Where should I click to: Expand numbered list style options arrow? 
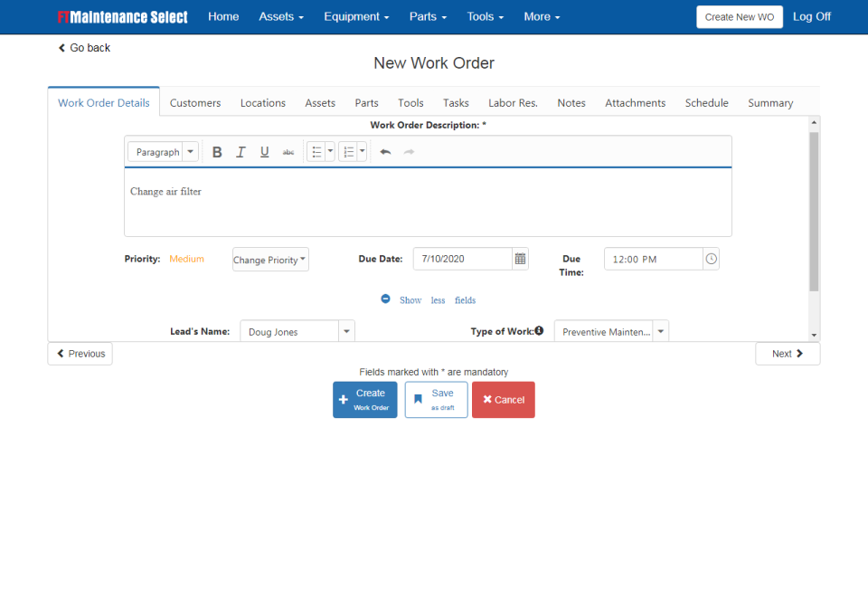coord(362,152)
